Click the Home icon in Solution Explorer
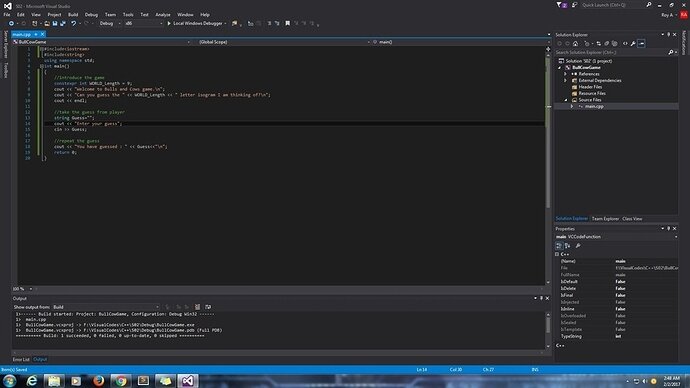Viewport: 690px width, 388px height. [x=575, y=44]
